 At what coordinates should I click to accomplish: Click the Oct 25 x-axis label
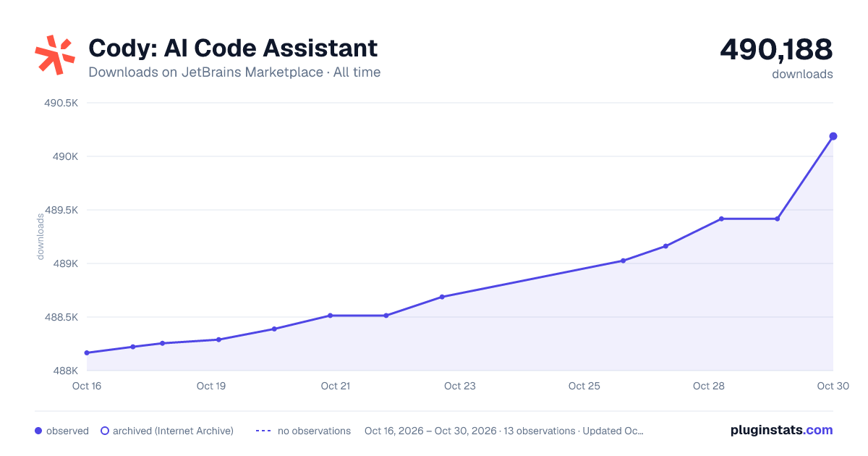click(584, 386)
